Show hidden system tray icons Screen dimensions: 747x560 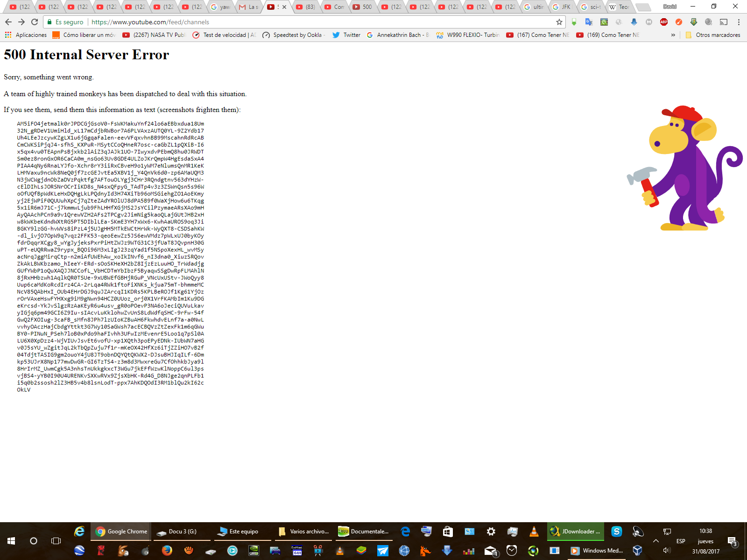[x=656, y=541]
